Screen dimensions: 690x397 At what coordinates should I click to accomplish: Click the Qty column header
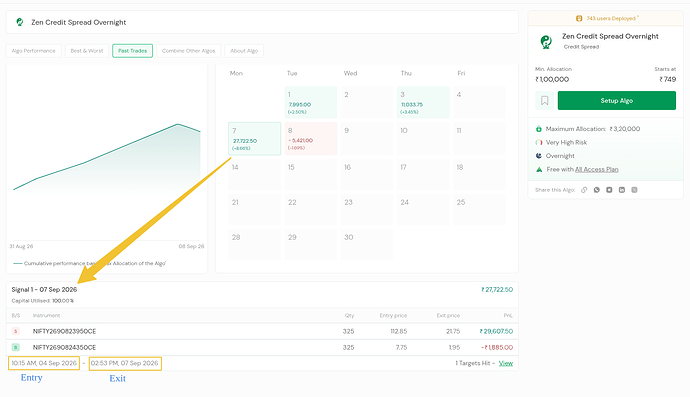pyautogui.click(x=349, y=316)
